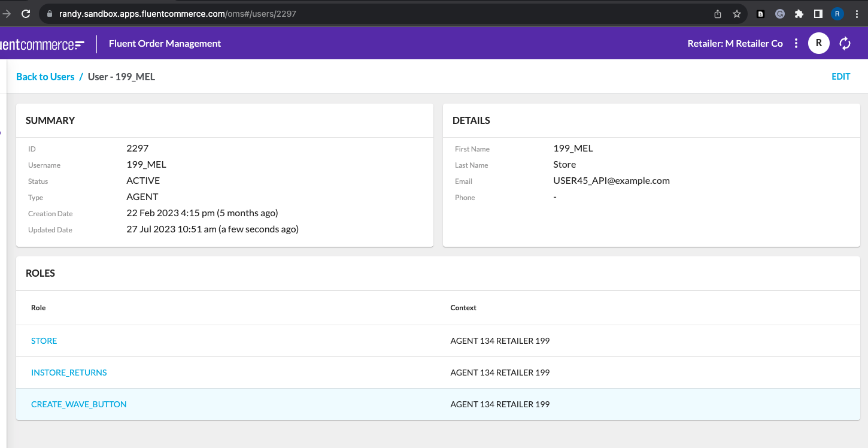Open Chrome's three-dot browser menu
868x448 pixels.
click(857, 14)
